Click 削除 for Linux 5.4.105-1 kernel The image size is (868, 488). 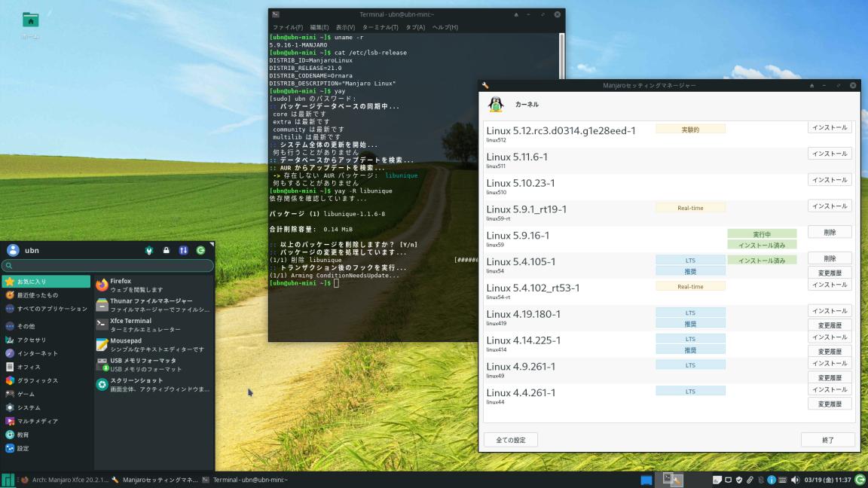[x=830, y=258]
